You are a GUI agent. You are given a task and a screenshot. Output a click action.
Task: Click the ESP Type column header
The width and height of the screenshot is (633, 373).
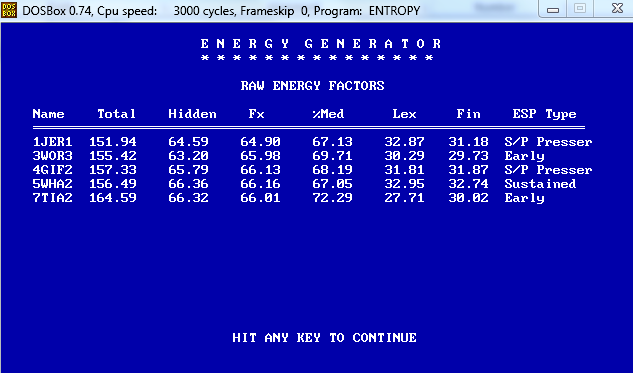coord(544,114)
